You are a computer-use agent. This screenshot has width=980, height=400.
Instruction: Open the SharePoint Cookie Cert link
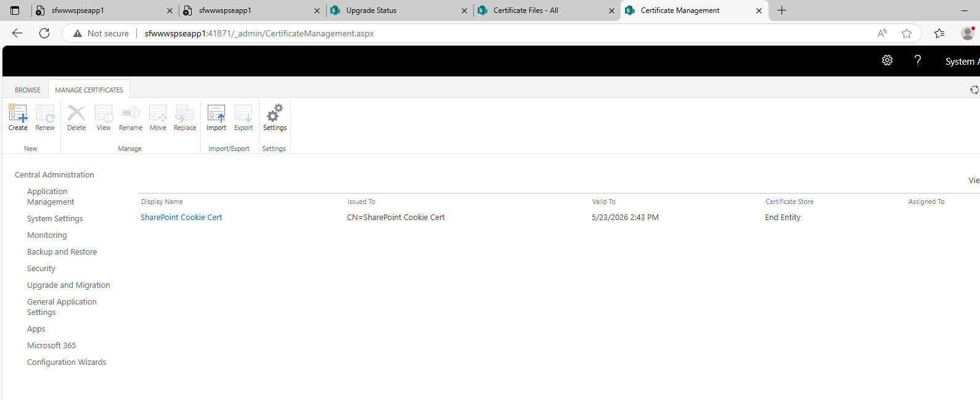(x=181, y=217)
